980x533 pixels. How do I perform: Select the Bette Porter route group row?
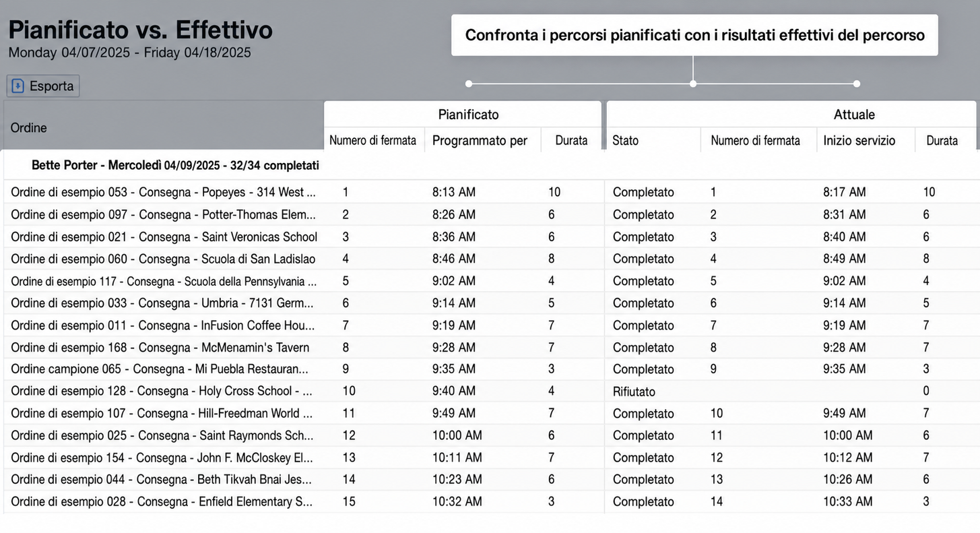click(491, 165)
